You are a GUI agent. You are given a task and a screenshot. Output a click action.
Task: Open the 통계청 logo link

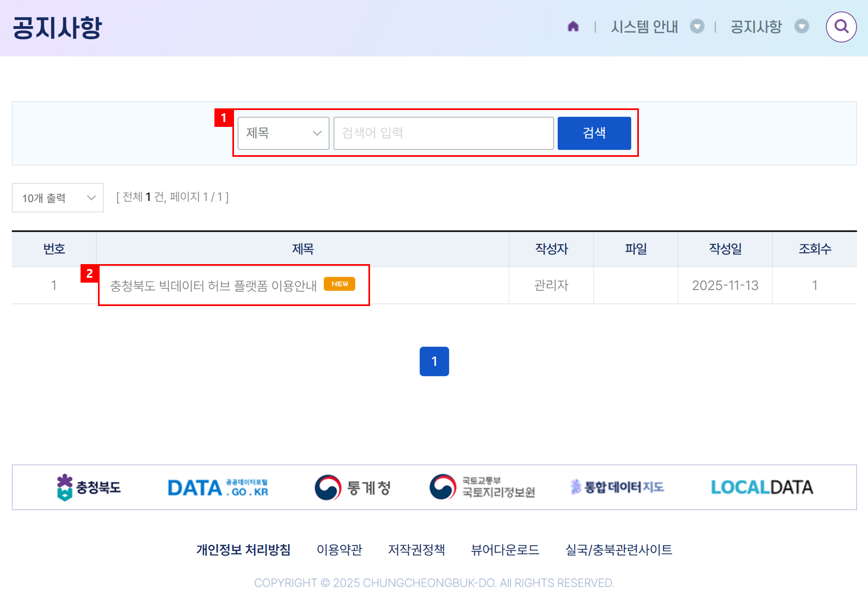pyautogui.click(x=353, y=487)
